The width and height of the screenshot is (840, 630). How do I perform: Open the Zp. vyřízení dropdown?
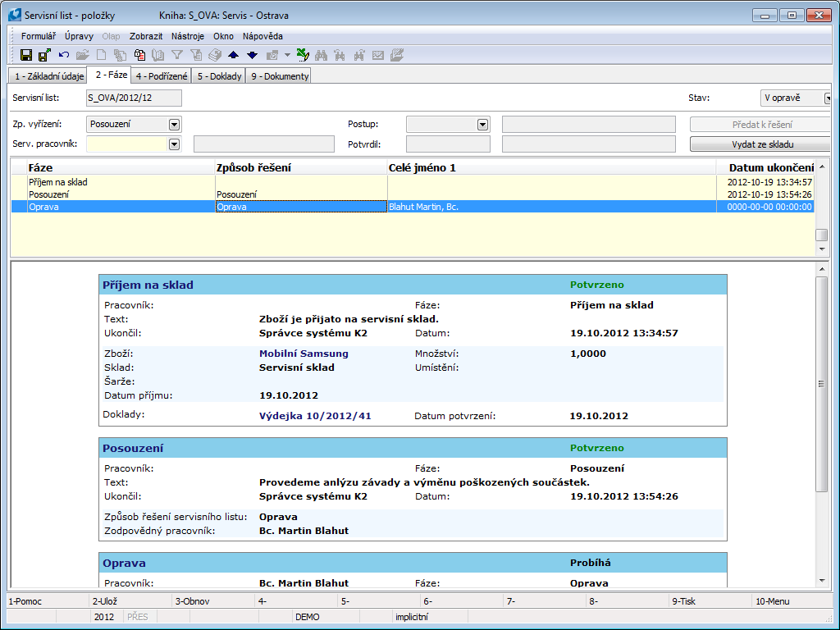tap(174, 125)
